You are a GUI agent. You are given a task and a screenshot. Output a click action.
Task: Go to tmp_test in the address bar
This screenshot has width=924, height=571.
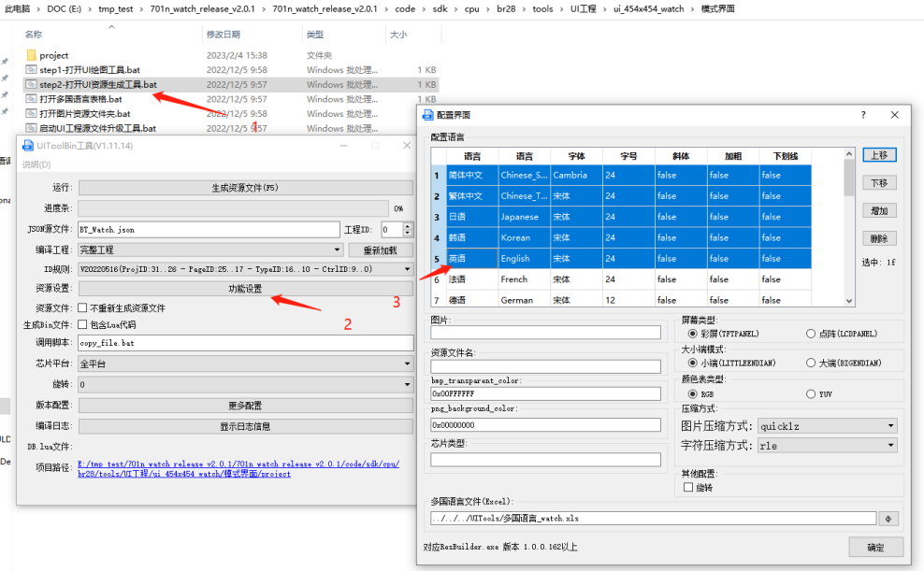point(116,8)
